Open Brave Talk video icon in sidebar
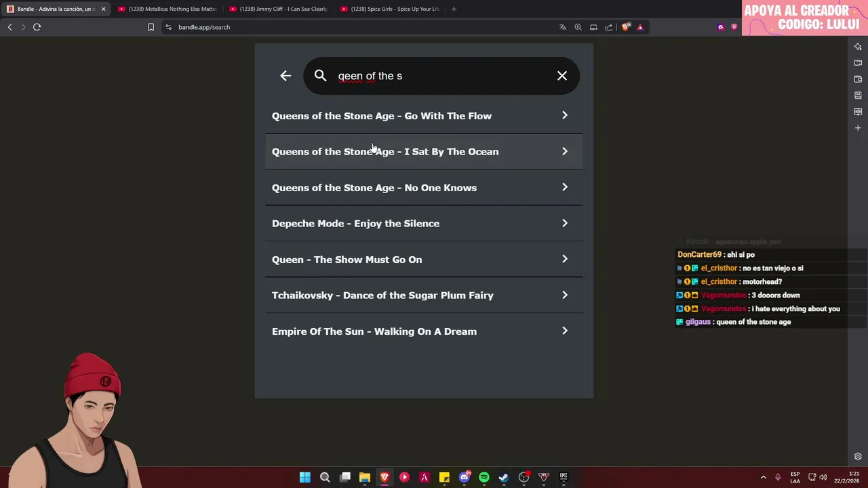 [x=858, y=63]
